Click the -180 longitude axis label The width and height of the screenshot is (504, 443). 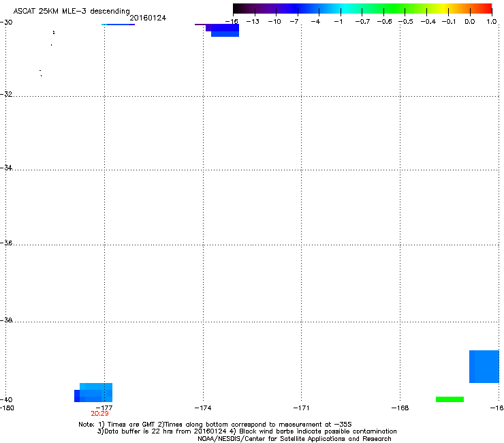[7, 408]
